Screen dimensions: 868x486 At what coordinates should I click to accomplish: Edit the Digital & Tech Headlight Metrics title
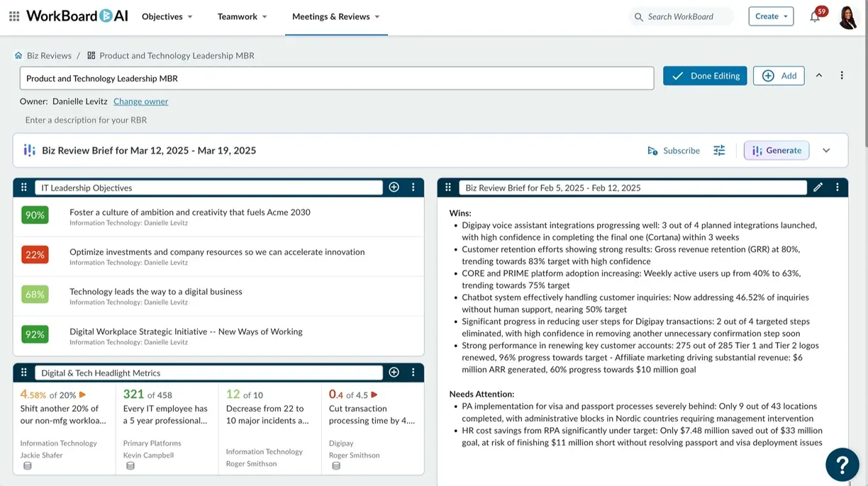click(x=208, y=373)
